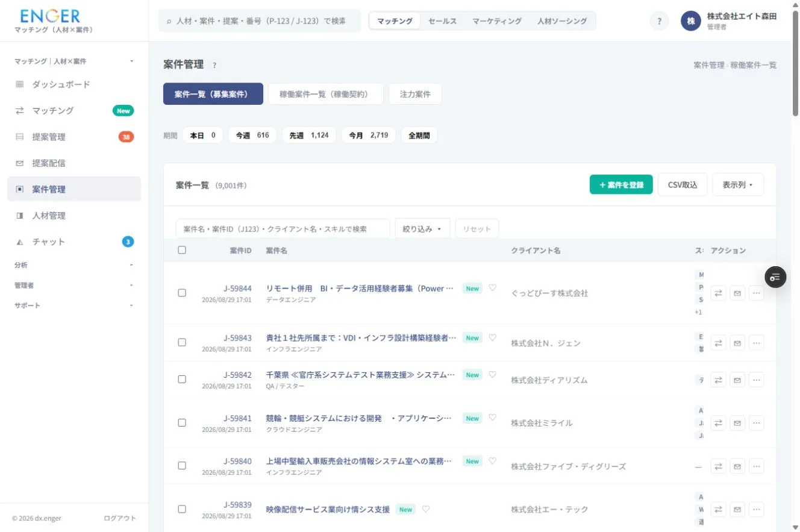Expand the サポート sidebar section

(74, 305)
